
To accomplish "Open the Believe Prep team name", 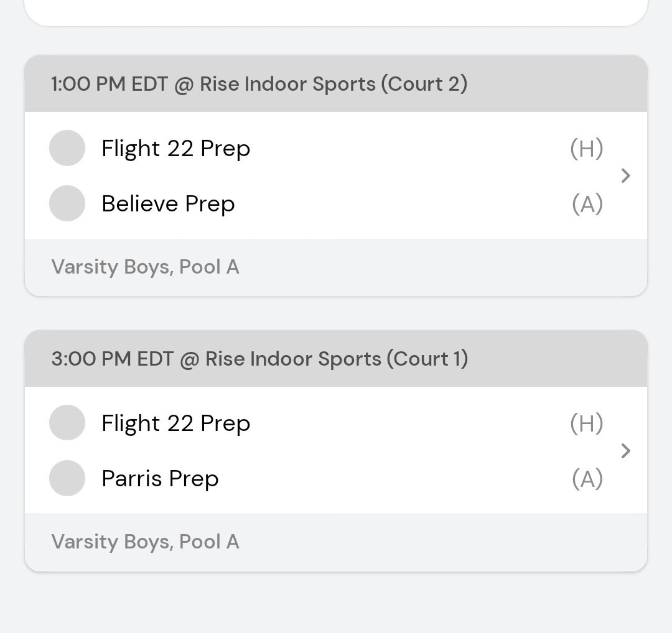I will 168,204.
